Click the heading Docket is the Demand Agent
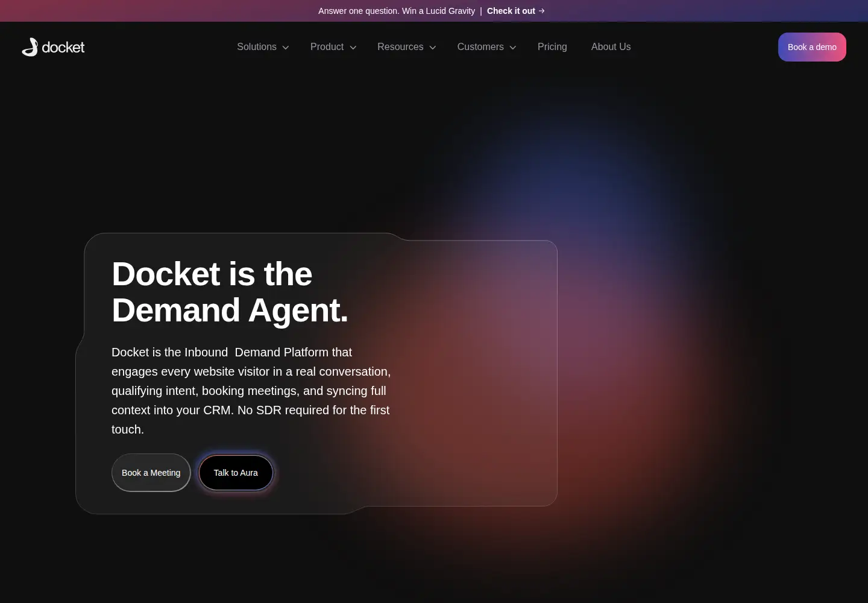The image size is (868, 603). point(230,292)
